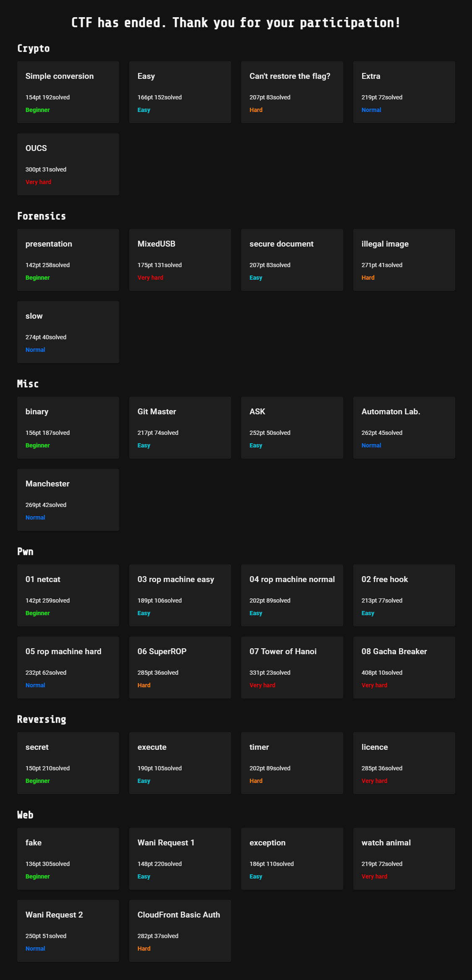Open the Automaton Lab. challenge

tap(404, 428)
